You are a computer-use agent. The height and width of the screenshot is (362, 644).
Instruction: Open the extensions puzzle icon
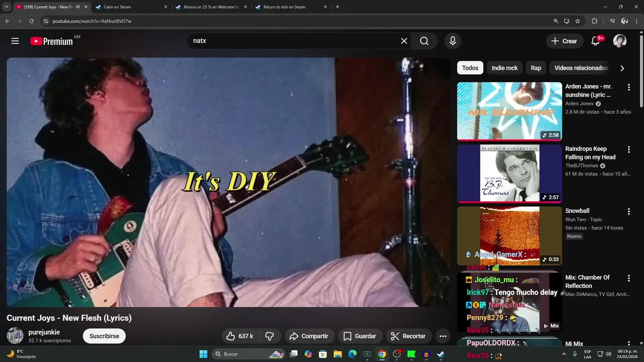pos(595,21)
